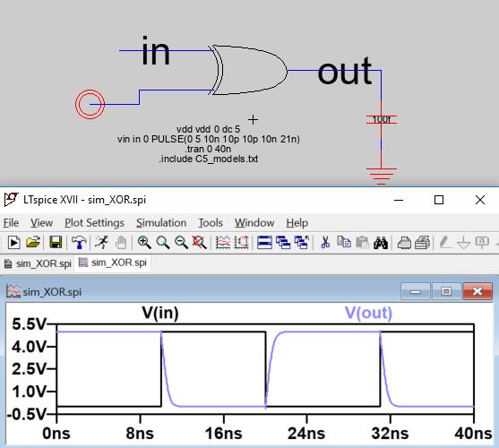Switch to the first sim_XOR.spi netlist tab
The height and width of the screenshot is (448, 499).
(x=38, y=263)
